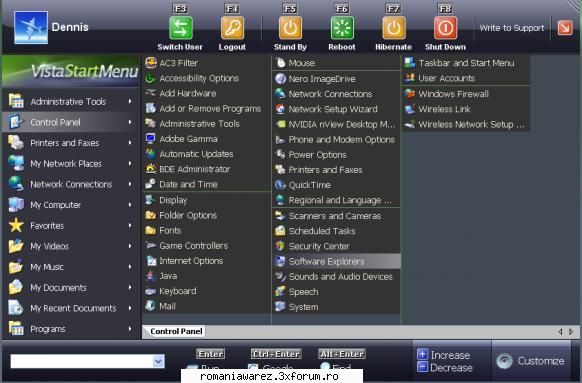Screen dimensions: 582x383
Task: Click Increase menu size button
Action: tap(444, 355)
